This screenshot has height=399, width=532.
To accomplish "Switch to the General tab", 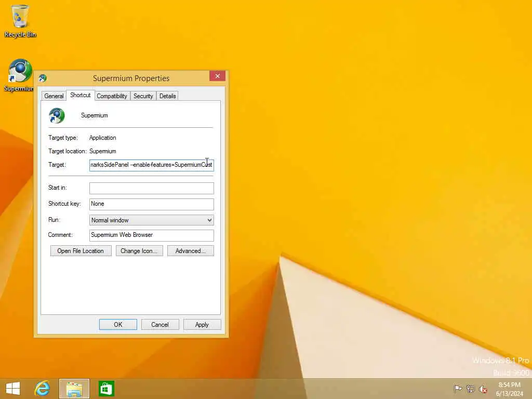I will (x=54, y=96).
